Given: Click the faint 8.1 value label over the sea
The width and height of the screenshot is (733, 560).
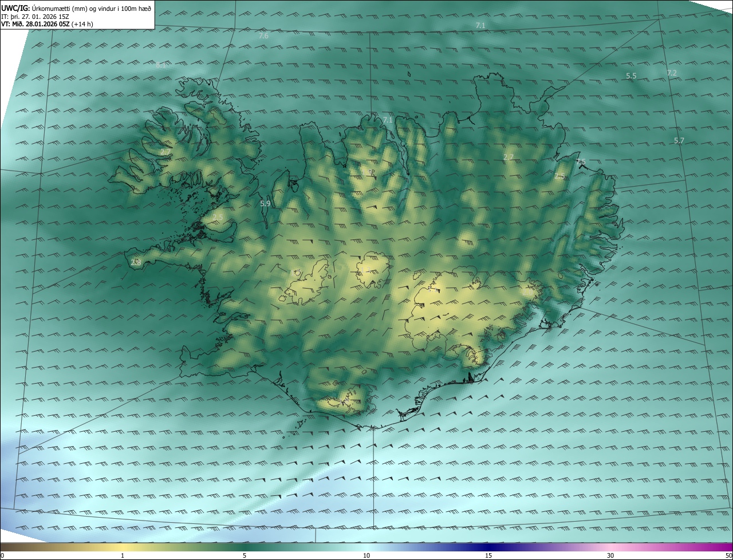Looking at the screenshot, I should pos(161,66).
